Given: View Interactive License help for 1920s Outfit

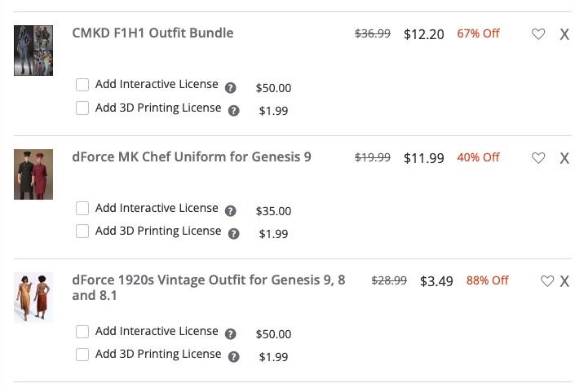Looking at the screenshot, I should (231, 334).
